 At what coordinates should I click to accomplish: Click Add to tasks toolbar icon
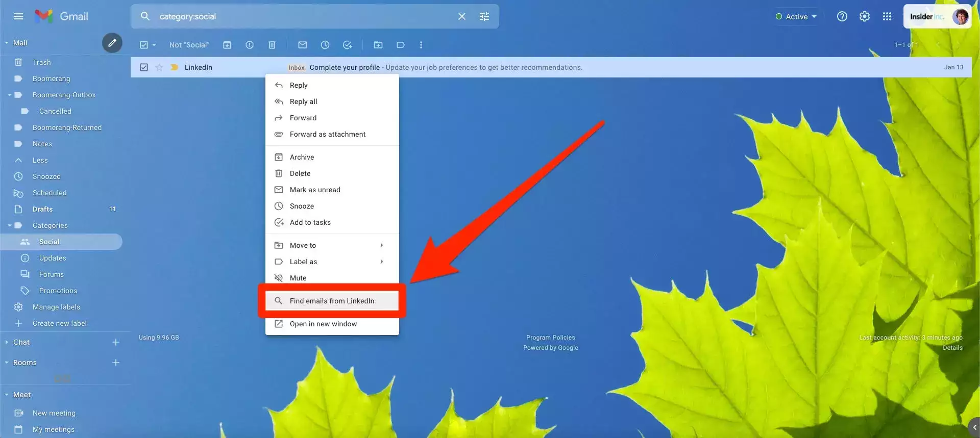(x=348, y=45)
